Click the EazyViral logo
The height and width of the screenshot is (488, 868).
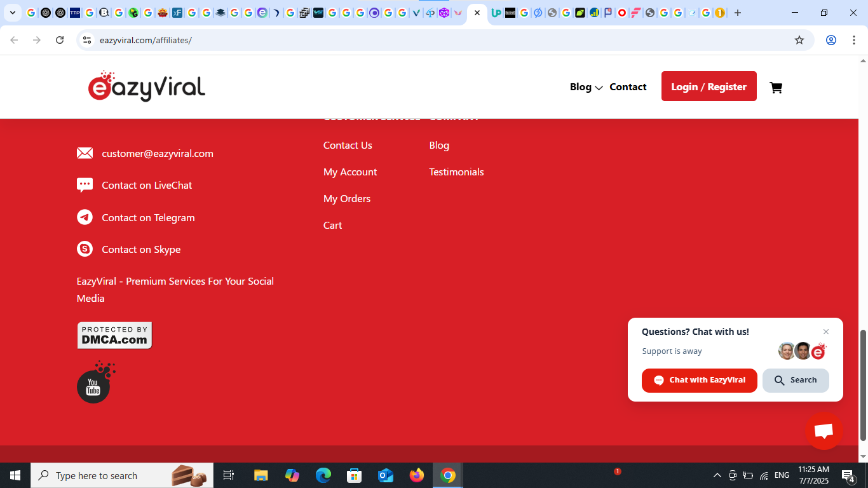pyautogui.click(x=147, y=86)
